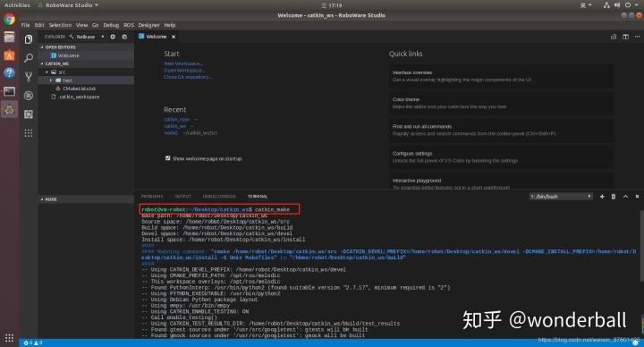
Task: Open the Color theme quick link
Action: [x=501, y=103]
